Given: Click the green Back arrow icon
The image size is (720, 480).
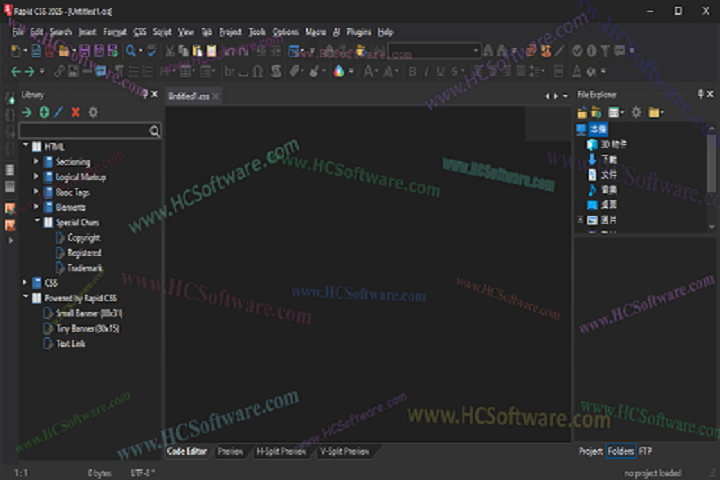Looking at the screenshot, I should point(16,72).
